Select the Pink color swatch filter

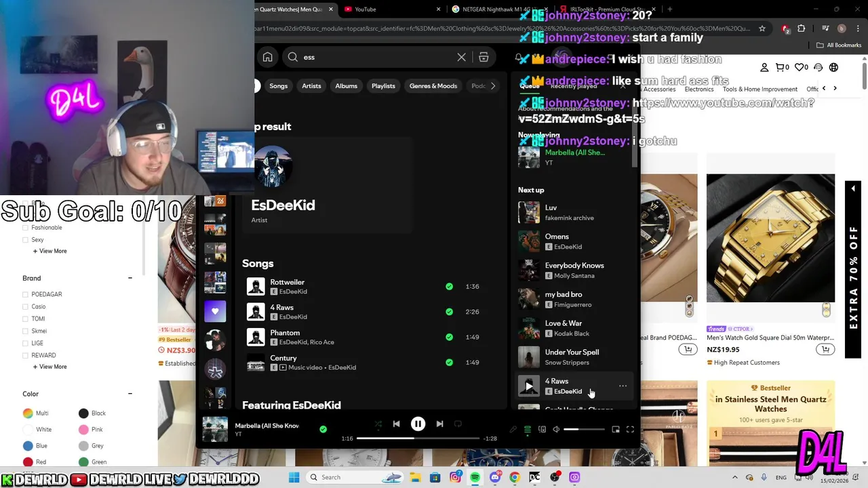pos(83,429)
